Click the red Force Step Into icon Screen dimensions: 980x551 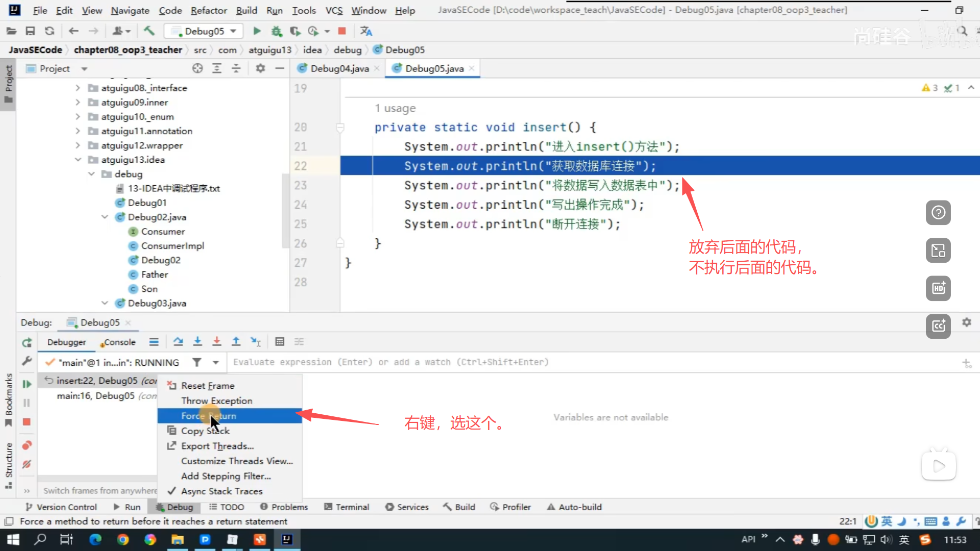(217, 341)
